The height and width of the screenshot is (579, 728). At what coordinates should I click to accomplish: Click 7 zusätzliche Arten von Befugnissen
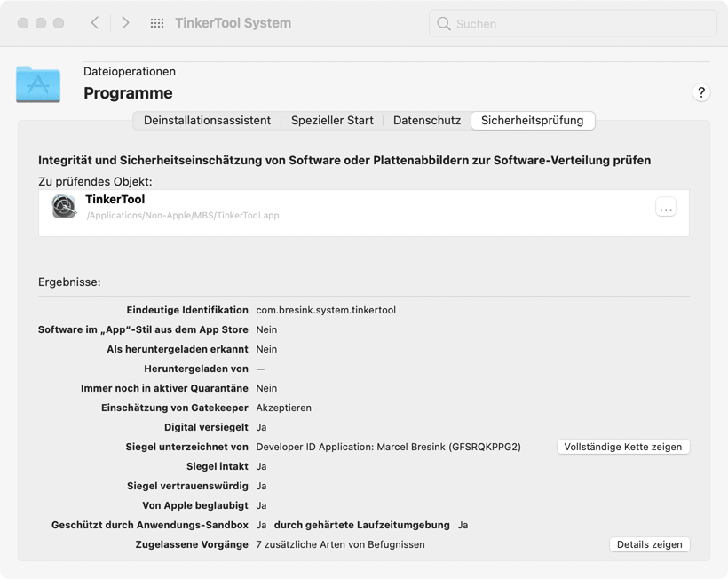(x=340, y=544)
